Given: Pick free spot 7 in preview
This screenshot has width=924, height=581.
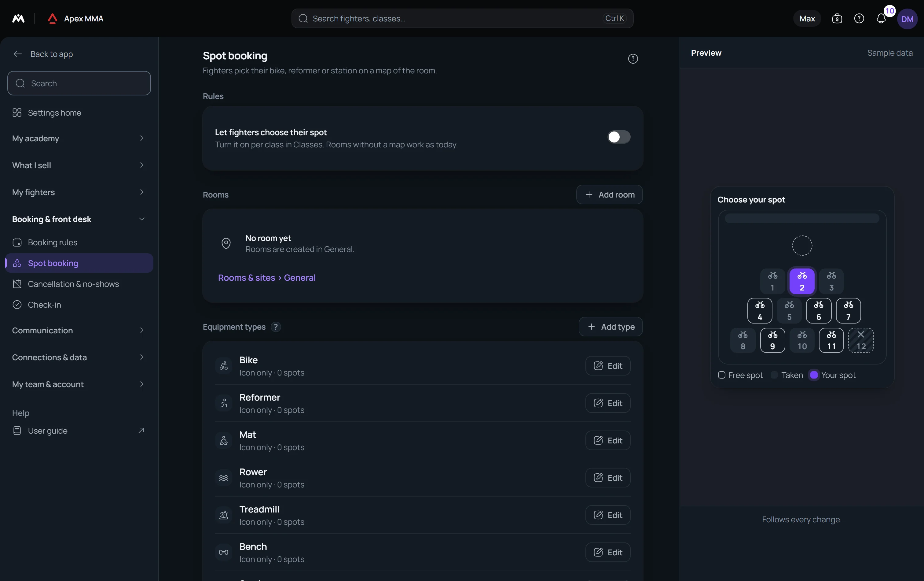Looking at the screenshot, I should point(848,311).
